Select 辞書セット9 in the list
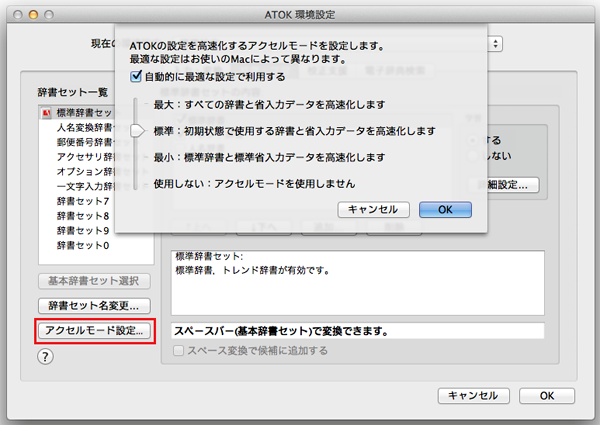Screen dimensions: 600x425 (x=96, y=230)
